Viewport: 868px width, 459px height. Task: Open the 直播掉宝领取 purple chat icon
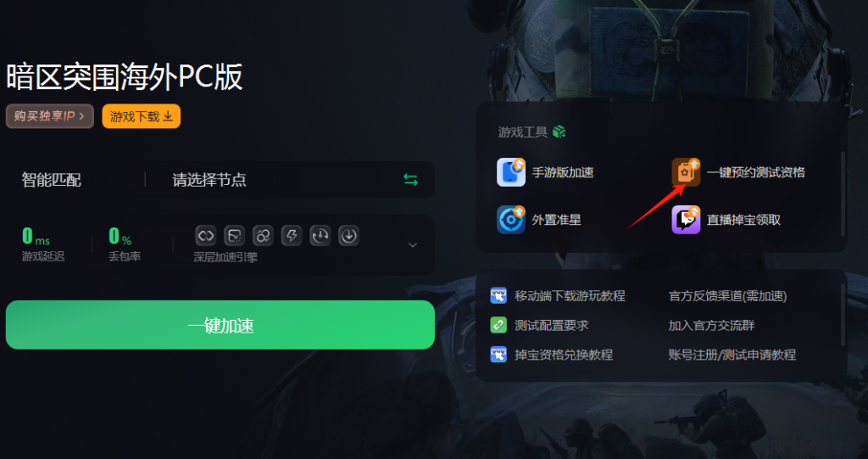point(686,220)
